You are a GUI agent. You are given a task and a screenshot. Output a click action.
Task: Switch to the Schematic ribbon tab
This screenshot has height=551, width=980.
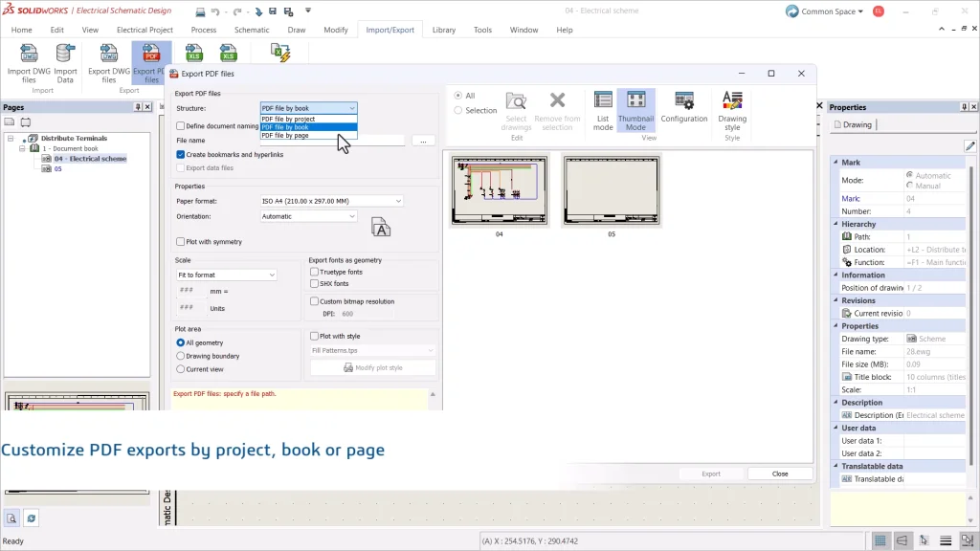[x=252, y=30]
